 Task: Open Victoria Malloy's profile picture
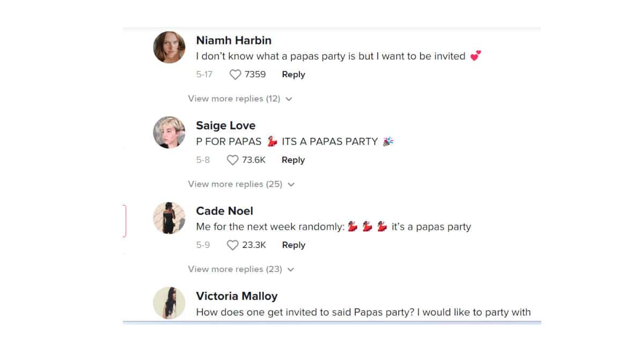pos(170,303)
